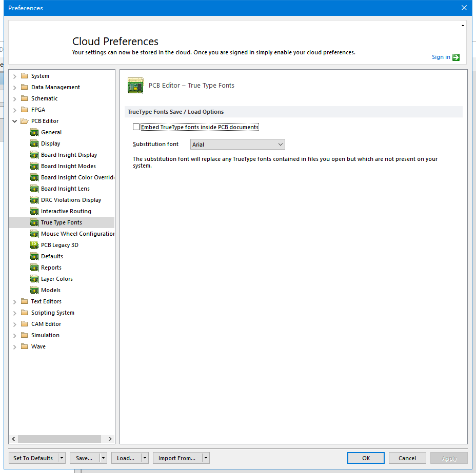The height and width of the screenshot is (473, 476).
Task: Expand the System tree node
Action: click(x=15, y=76)
